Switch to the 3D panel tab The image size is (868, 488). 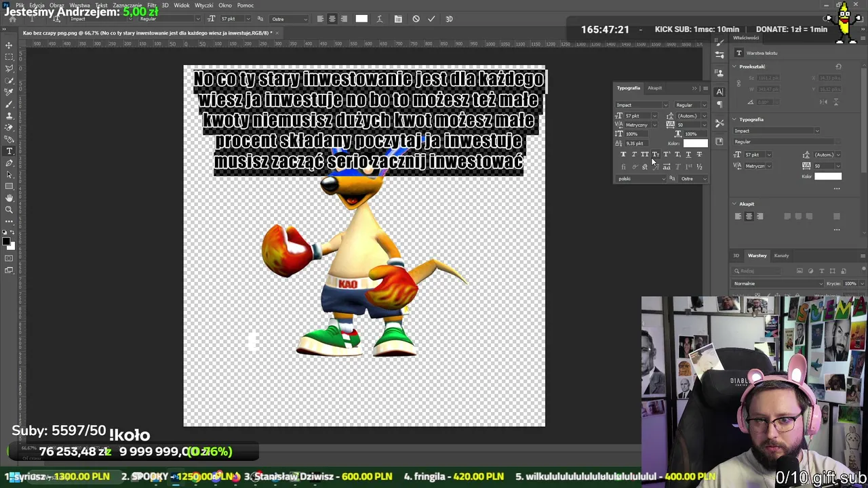point(736,256)
